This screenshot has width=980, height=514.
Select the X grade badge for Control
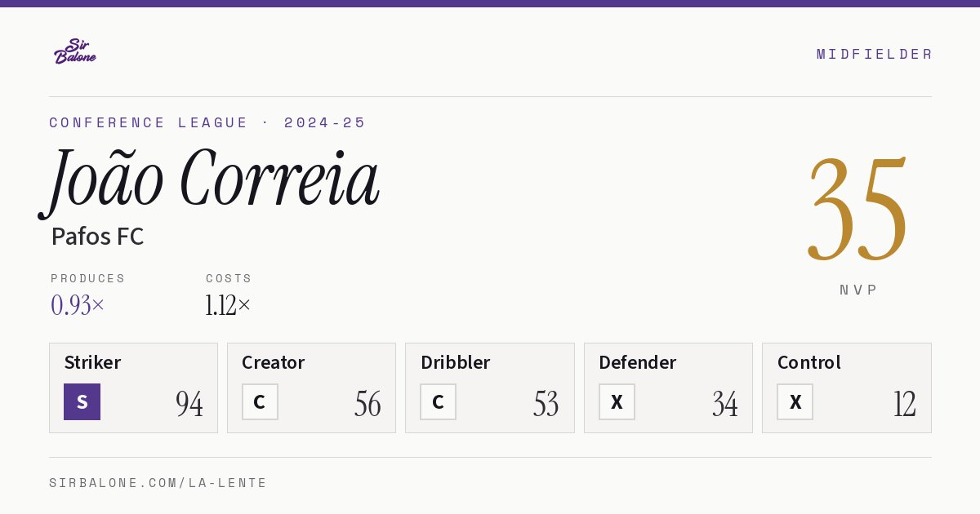pos(795,401)
